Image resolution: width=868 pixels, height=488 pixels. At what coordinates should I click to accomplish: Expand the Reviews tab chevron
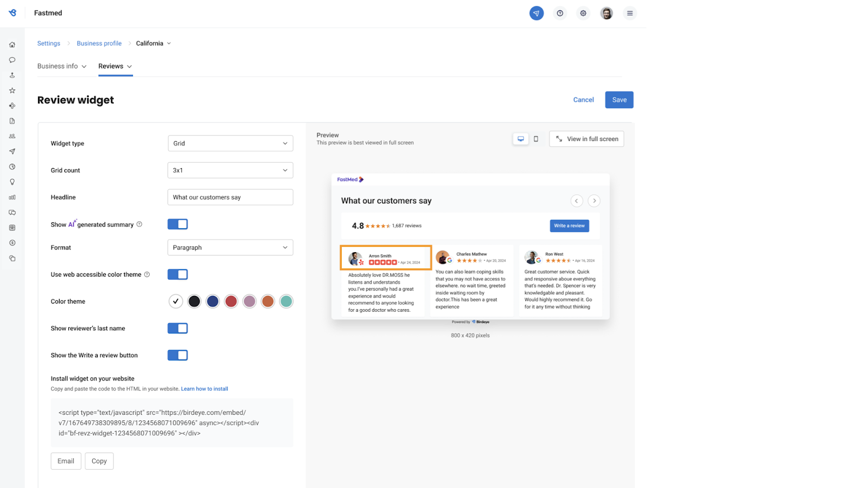(x=129, y=66)
